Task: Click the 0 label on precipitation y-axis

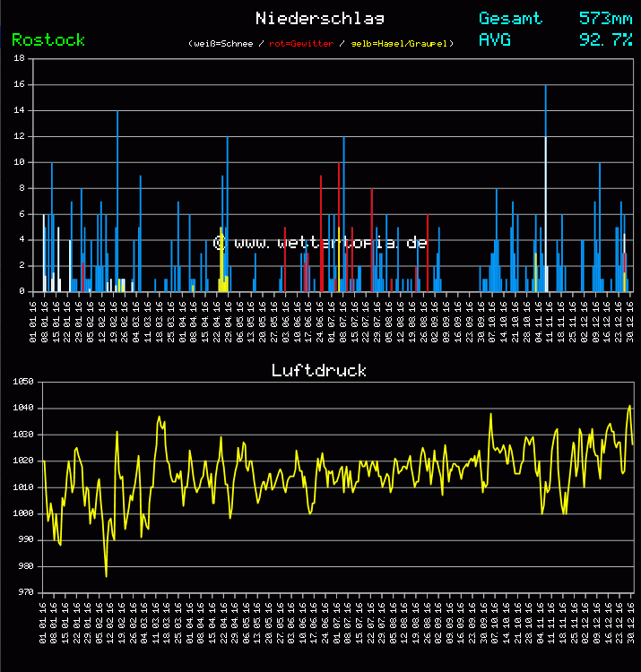Action: (x=22, y=292)
